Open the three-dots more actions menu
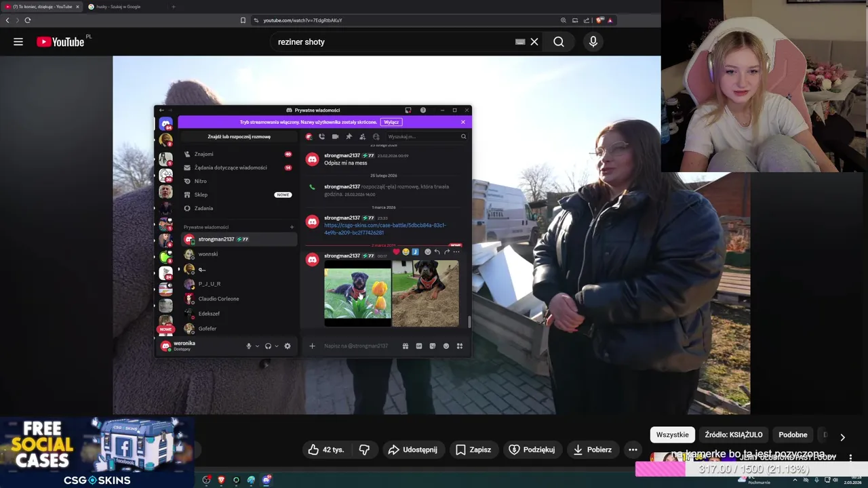 click(633, 449)
